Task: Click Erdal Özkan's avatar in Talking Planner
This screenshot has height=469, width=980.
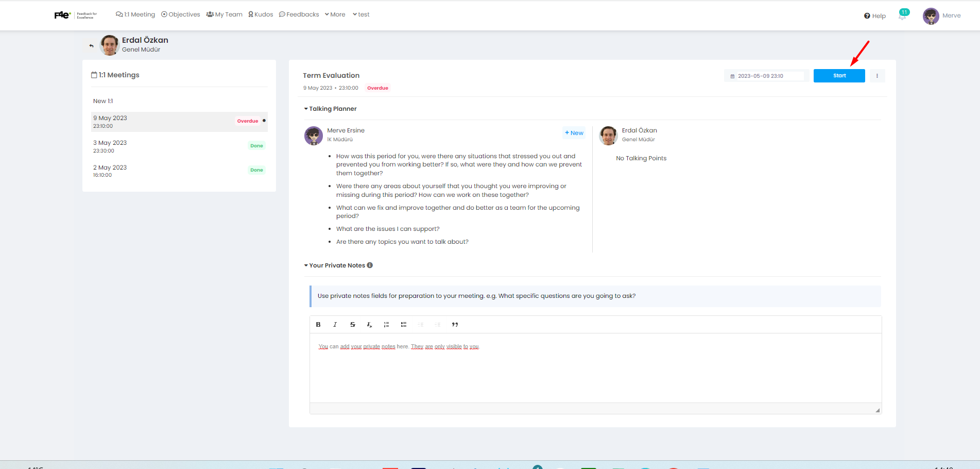Action: click(x=608, y=136)
